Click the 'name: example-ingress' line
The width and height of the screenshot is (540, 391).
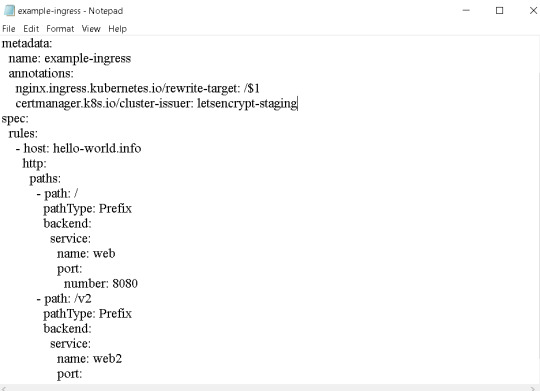70,59
